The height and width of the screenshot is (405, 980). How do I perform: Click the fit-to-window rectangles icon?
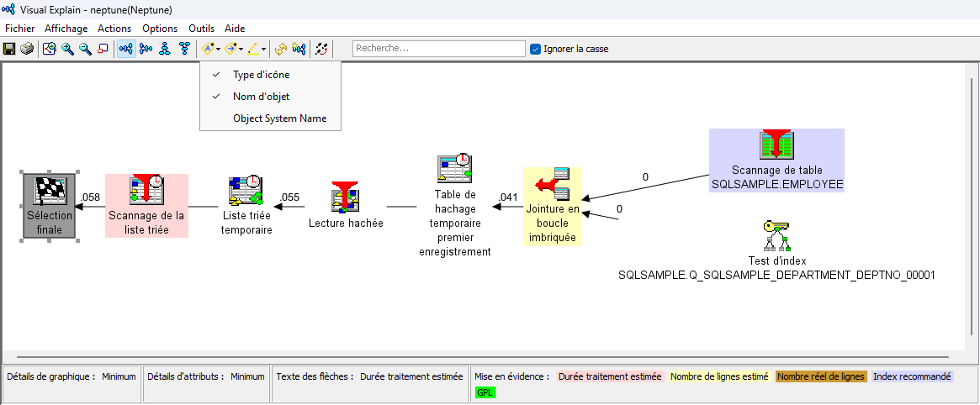point(103,49)
